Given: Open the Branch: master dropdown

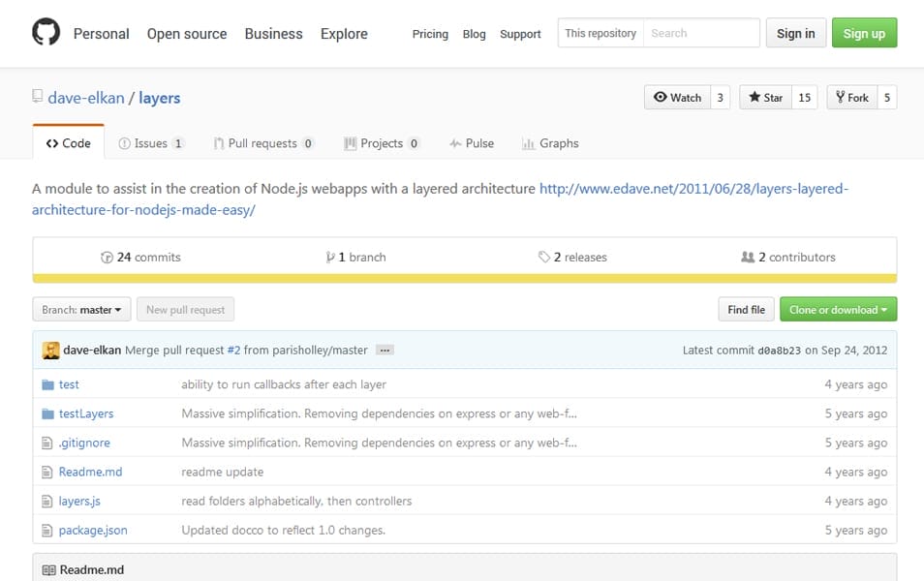Looking at the screenshot, I should click(x=81, y=310).
